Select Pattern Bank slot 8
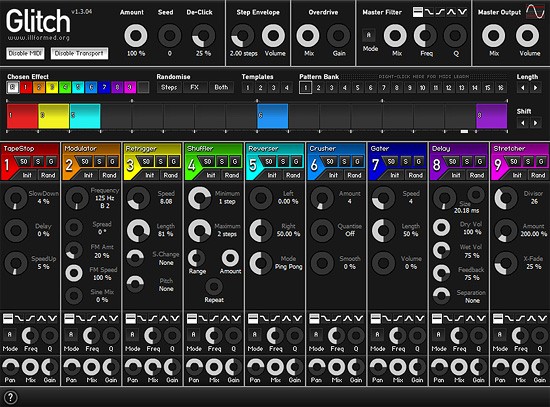 point(397,88)
